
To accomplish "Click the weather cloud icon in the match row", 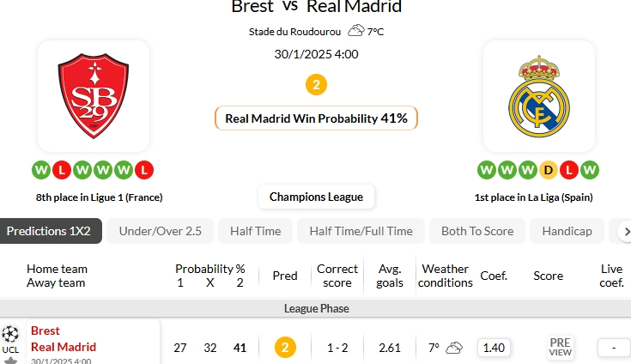I will pyautogui.click(x=454, y=348).
